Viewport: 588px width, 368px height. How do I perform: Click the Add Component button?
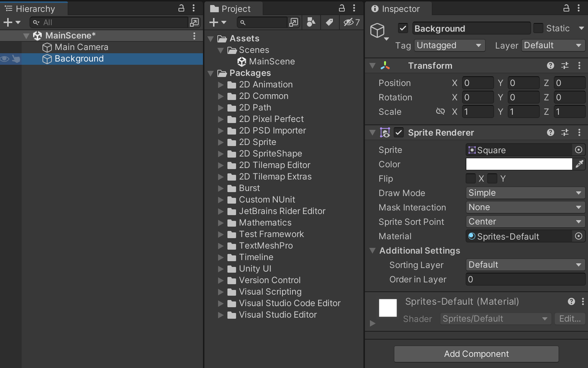click(476, 354)
